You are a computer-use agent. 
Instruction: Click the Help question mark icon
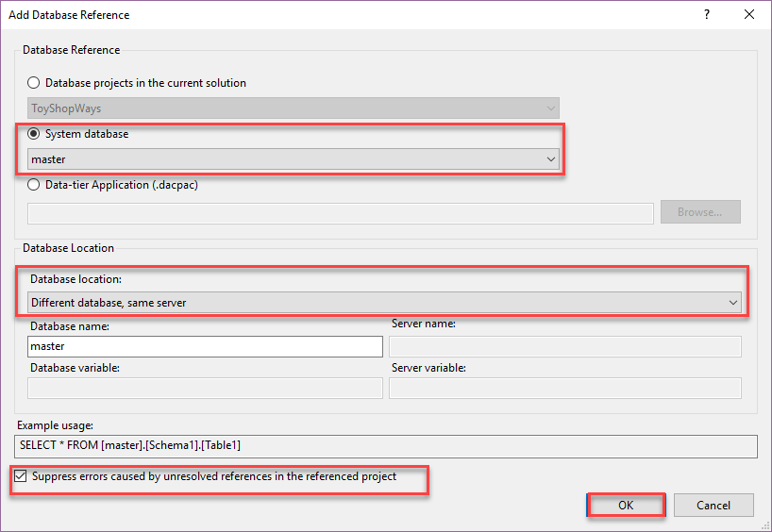tap(706, 15)
